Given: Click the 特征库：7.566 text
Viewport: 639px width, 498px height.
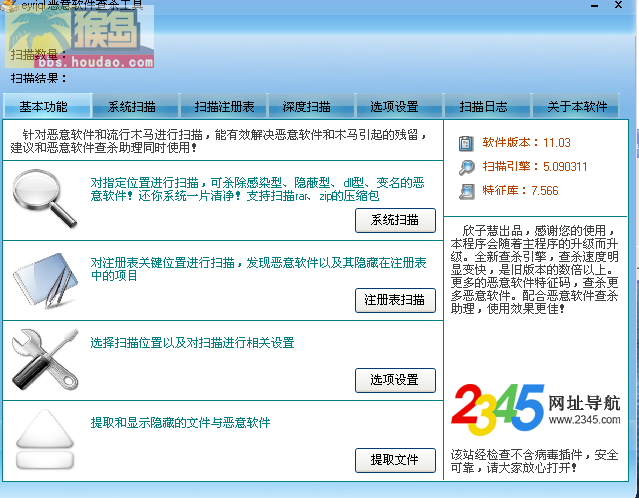Looking at the screenshot, I should (x=520, y=190).
